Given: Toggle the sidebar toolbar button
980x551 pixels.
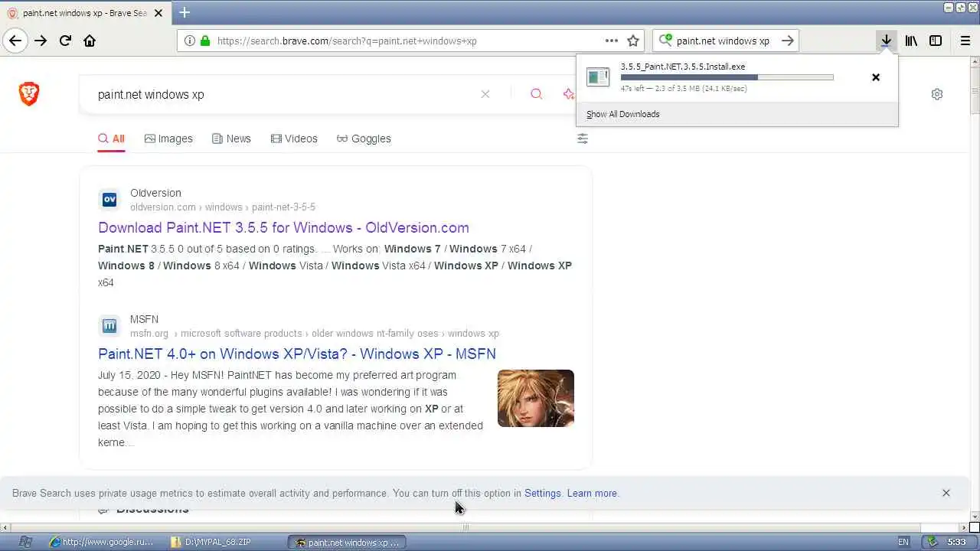Looking at the screenshot, I should (x=936, y=41).
